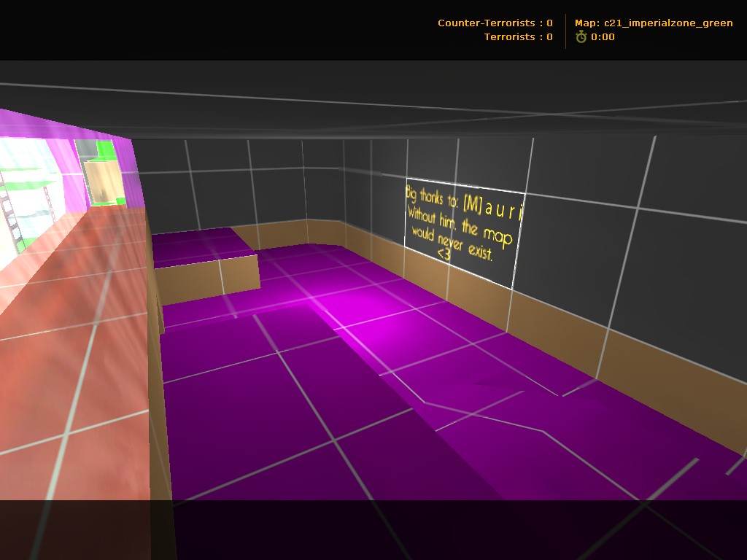Image resolution: width=747 pixels, height=560 pixels.
Task: Click the 'Big thanks to: [M]auri' wall sign
Action: point(465,233)
